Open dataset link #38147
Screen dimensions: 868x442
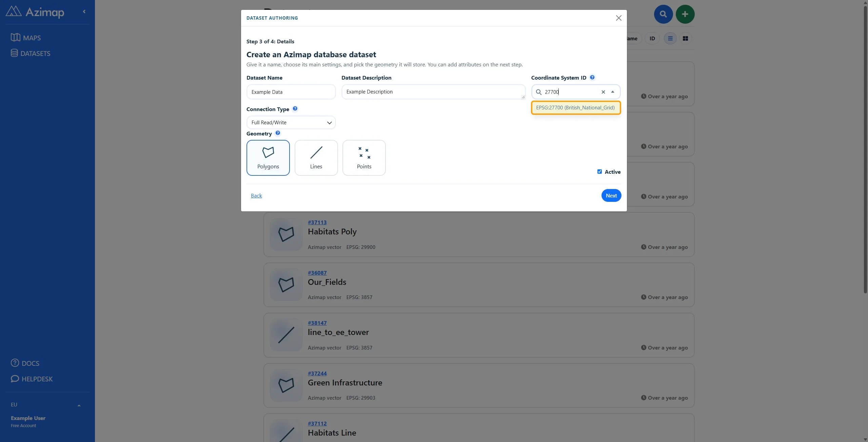[x=317, y=323]
